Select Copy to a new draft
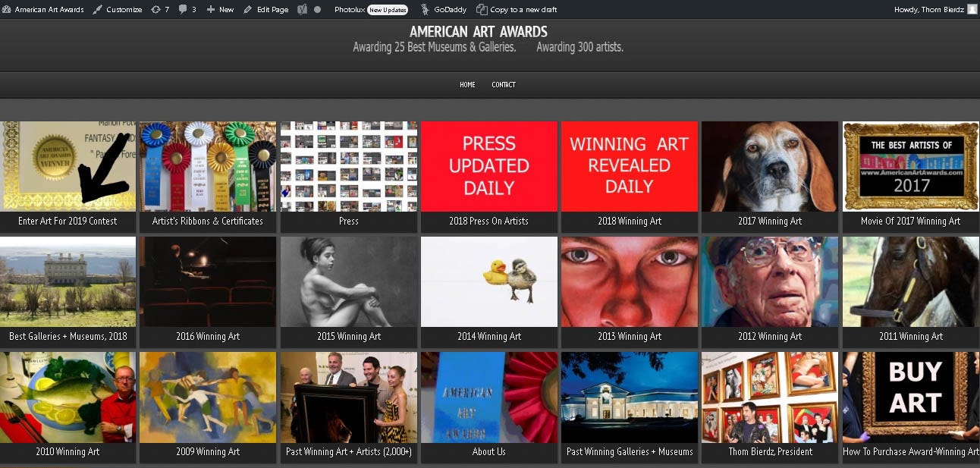 [516, 9]
